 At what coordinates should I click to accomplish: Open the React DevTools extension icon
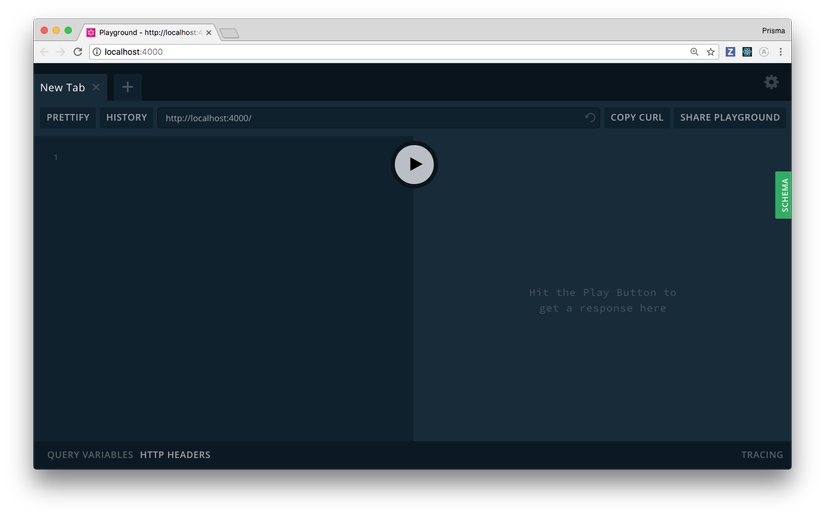747,52
